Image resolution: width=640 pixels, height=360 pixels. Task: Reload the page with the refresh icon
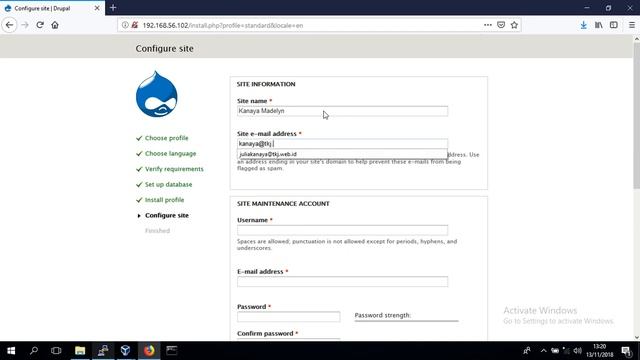click(40, 25)
